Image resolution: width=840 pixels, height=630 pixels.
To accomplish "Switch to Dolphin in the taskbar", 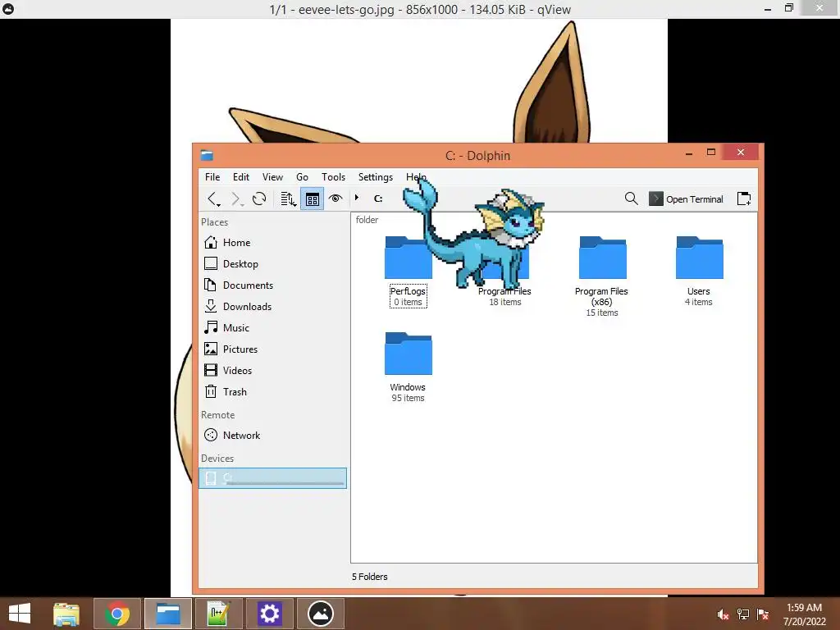I will click(x=168, y=614).
